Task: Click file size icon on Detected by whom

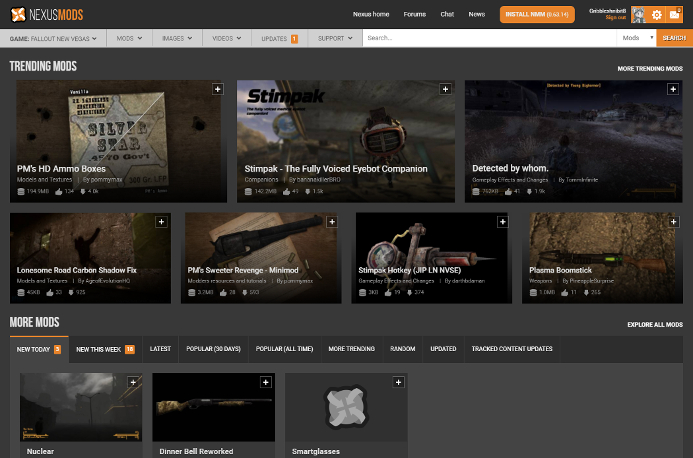Action: pos(476,191)
